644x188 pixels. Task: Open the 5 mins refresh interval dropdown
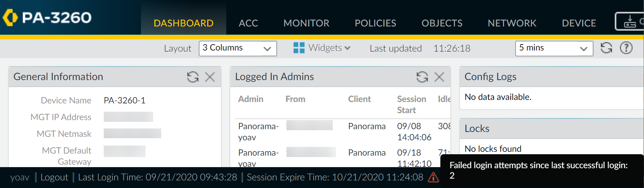coord(554,48)
